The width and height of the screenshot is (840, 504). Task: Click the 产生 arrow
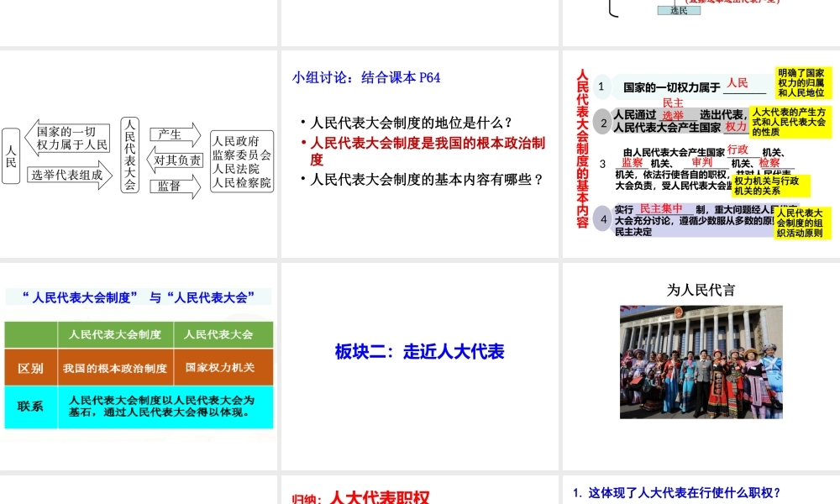(x=176, y=134)
